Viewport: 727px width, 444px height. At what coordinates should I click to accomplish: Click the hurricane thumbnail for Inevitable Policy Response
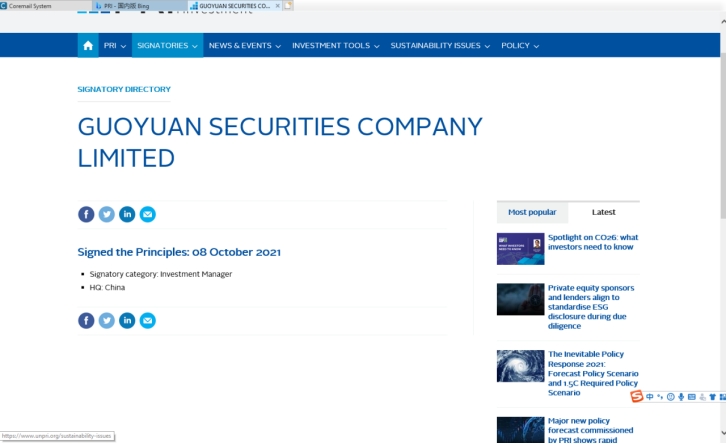[x=520, y=366]
